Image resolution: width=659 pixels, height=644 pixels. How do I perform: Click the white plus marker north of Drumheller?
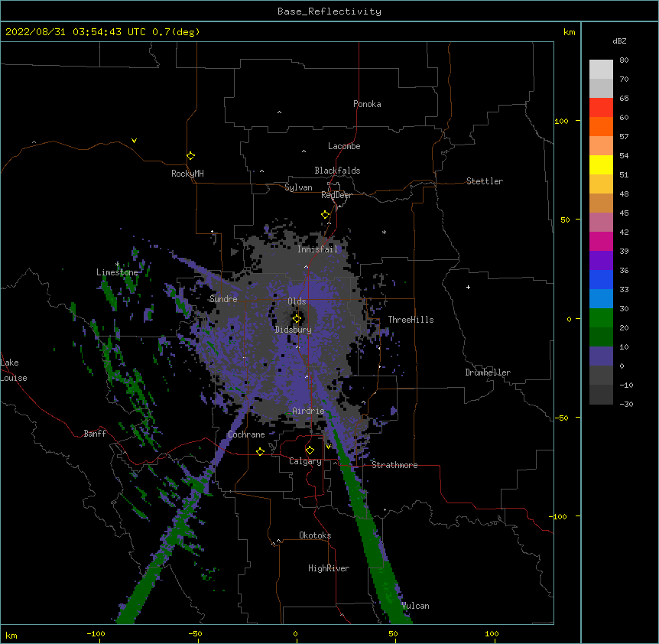click(468, 287)
